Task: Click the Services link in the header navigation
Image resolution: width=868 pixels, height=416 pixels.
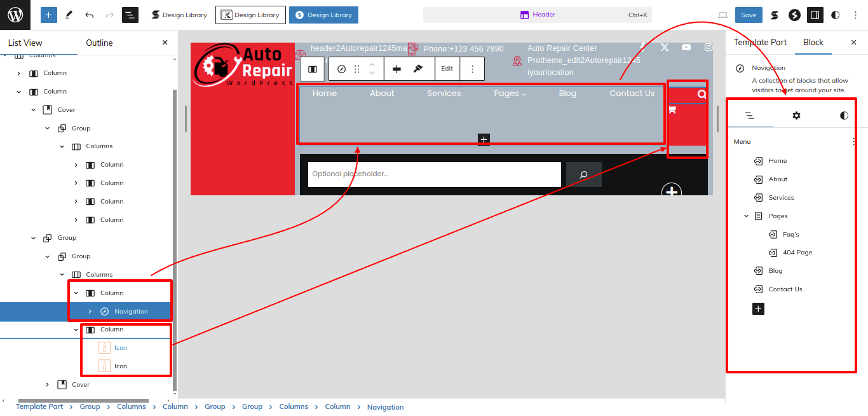Action: (444, 94)
